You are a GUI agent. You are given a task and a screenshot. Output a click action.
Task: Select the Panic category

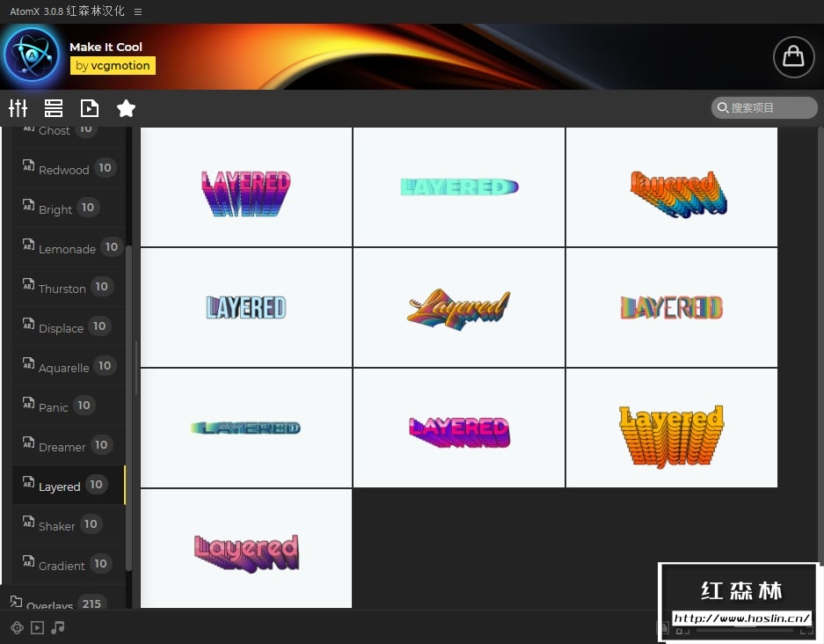point(69,406)
